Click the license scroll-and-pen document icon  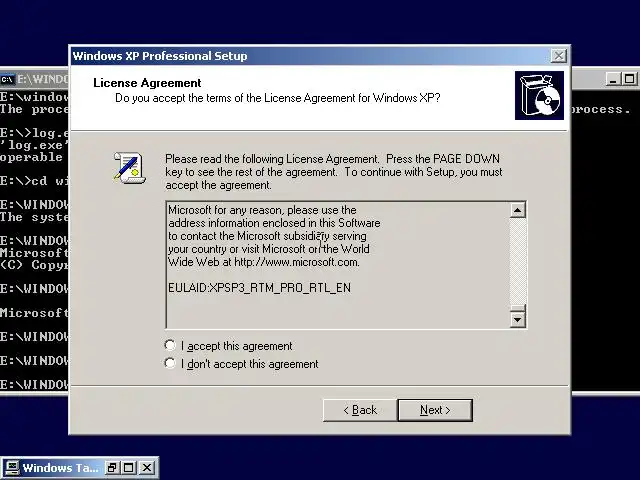click(129, 168)
